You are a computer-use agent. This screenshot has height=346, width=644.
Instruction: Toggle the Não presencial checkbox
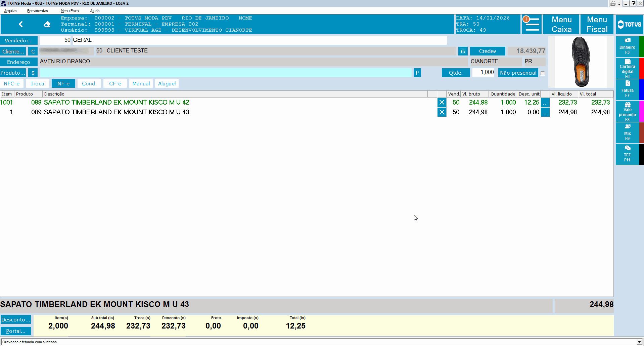tap(543, 73)
